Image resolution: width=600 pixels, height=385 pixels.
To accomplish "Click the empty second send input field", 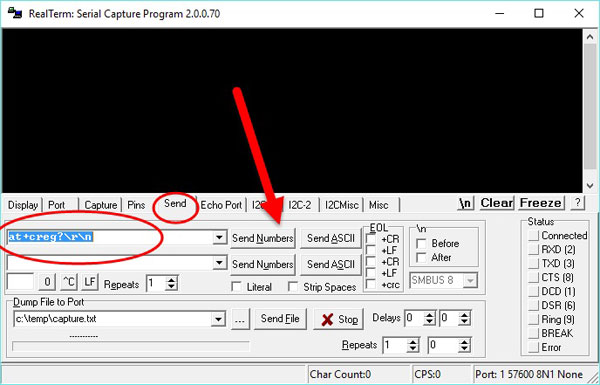I will click(110, 263).
